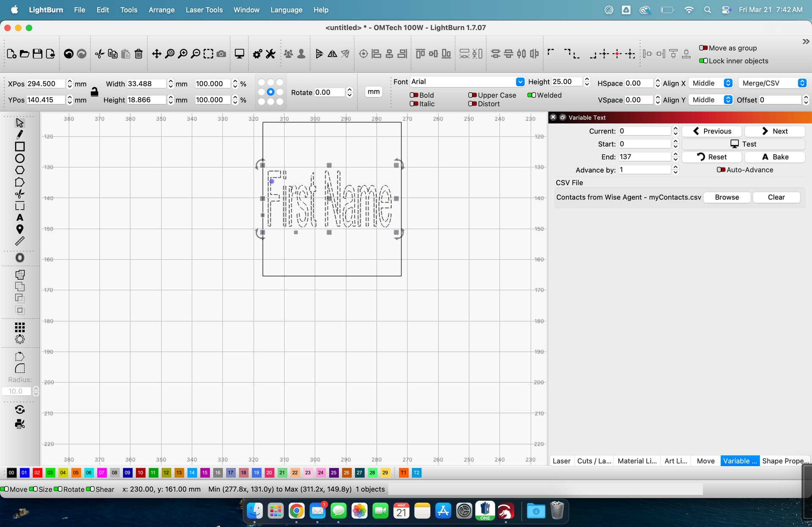Click the Width input field

(146, 84)
